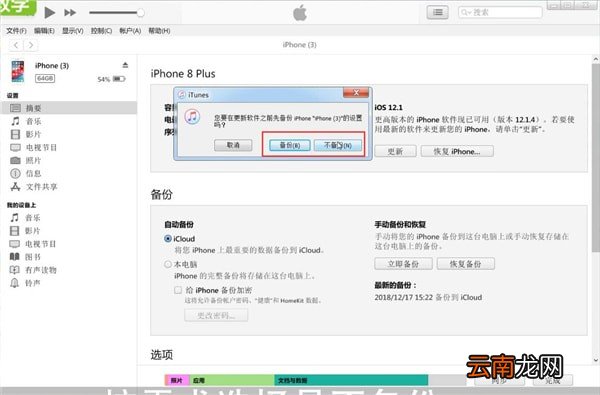Click the 恢复备份 button
The height and width of the screenshot is (395, 600).
pos(466,264)
